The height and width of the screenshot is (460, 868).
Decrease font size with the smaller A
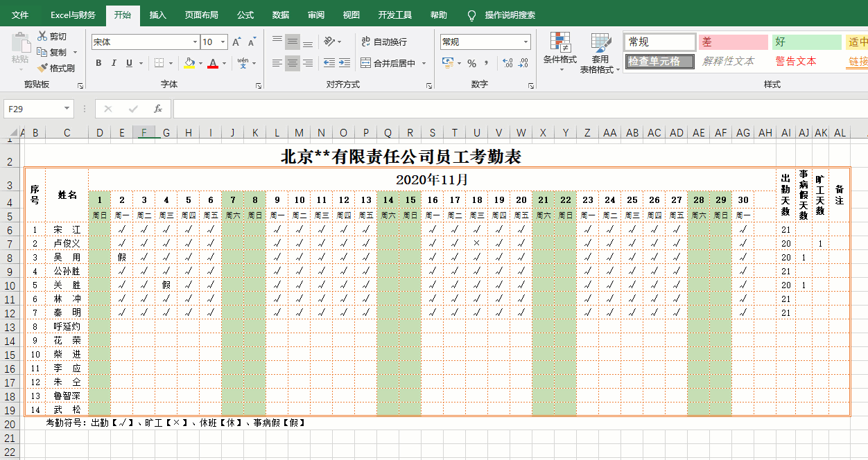pyautogui.click(x=252, y=42)
